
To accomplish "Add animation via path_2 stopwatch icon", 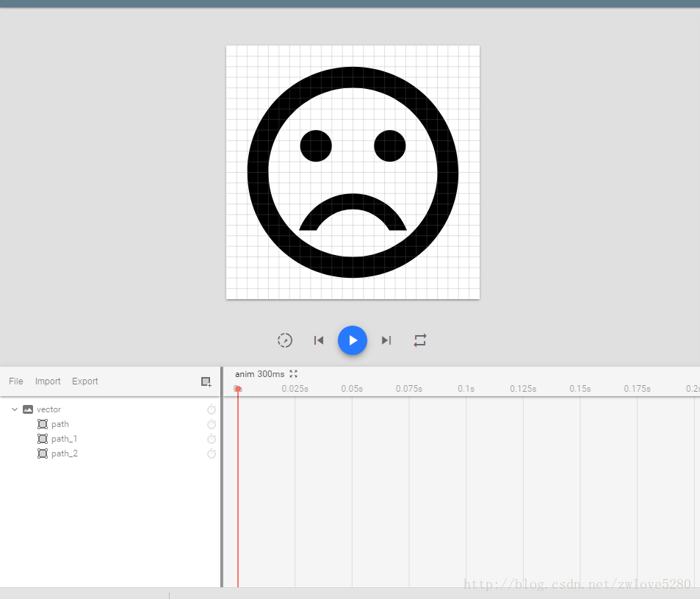I will click(212, 453).
